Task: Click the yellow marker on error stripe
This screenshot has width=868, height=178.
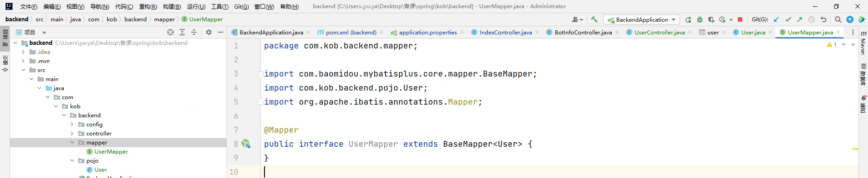Action: coord(855,149)
